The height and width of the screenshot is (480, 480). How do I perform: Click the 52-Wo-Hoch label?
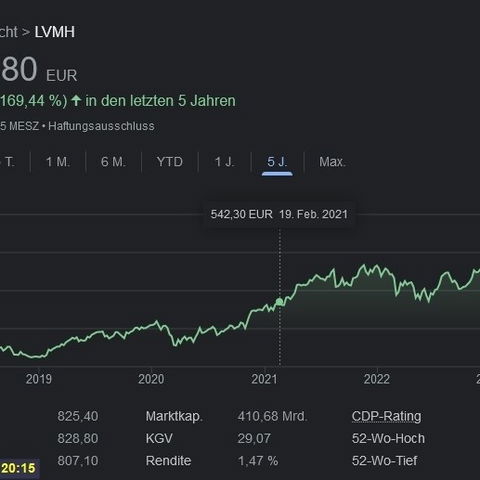tap(388, 438)
